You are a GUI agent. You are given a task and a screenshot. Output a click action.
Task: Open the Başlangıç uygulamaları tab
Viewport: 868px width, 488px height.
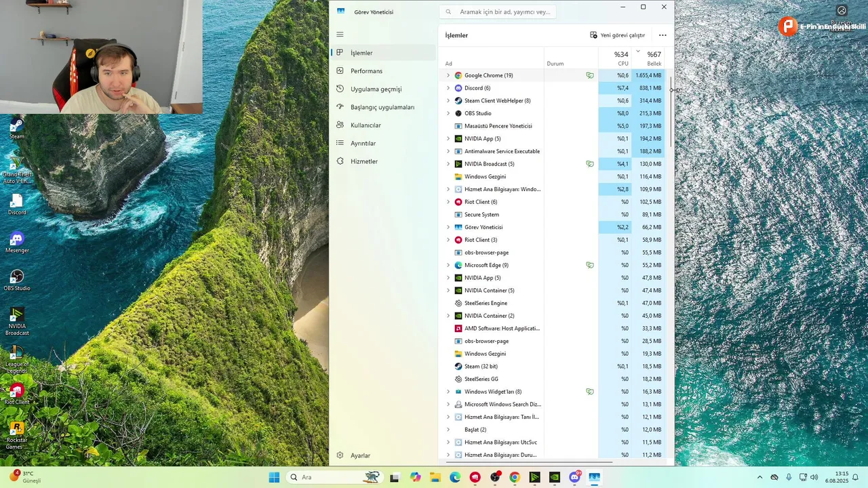click(383, 107)
